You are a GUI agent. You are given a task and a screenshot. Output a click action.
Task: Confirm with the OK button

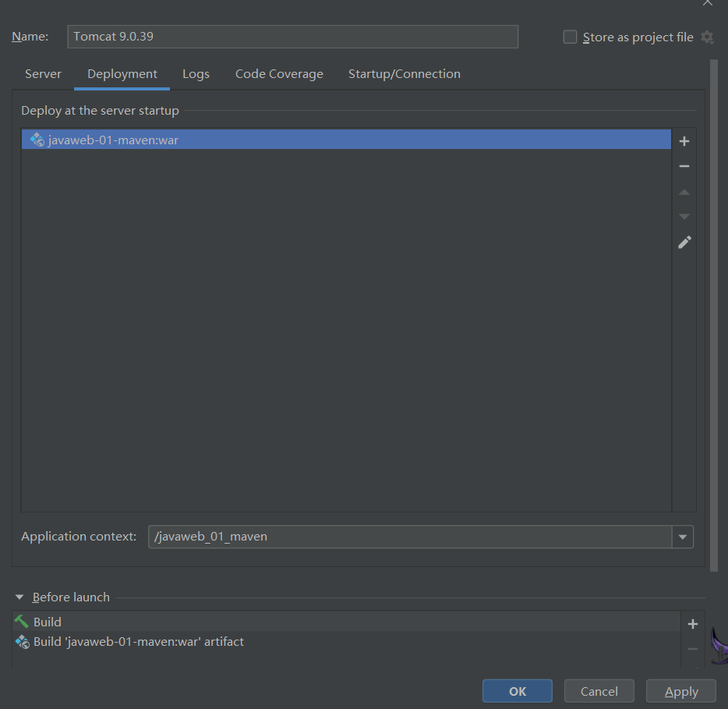click(x=518, y=691)
